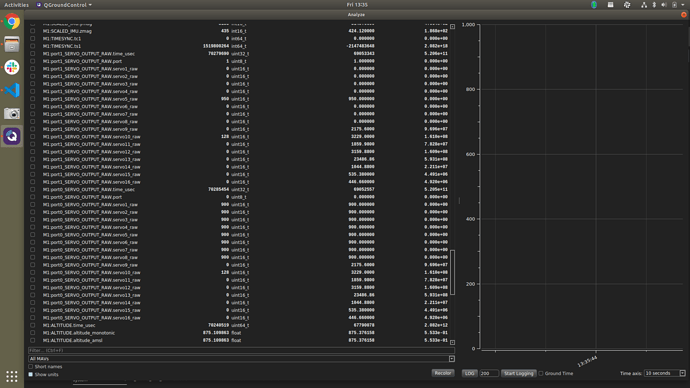Open the Screenshot camera app in dock
The height and width of the screenshot is (388, 690).
[12, 113]
